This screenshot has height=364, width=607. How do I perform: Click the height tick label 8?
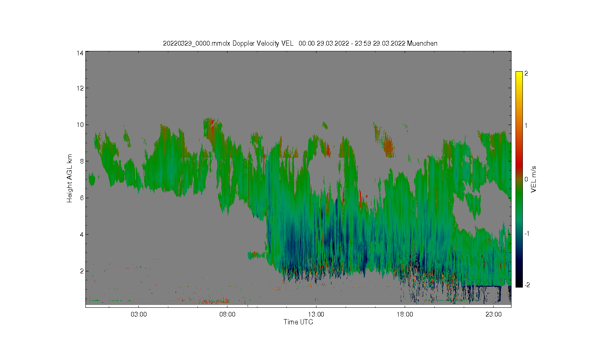pyautogui.click(x=82, y=161)
